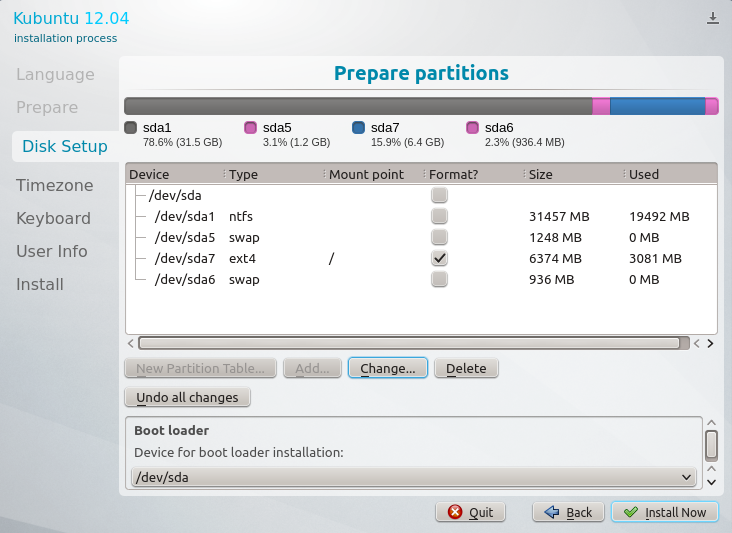Select the /dev/sda tree root row
The width and height of the screenshot is (732, 533).
coord(421,195)
